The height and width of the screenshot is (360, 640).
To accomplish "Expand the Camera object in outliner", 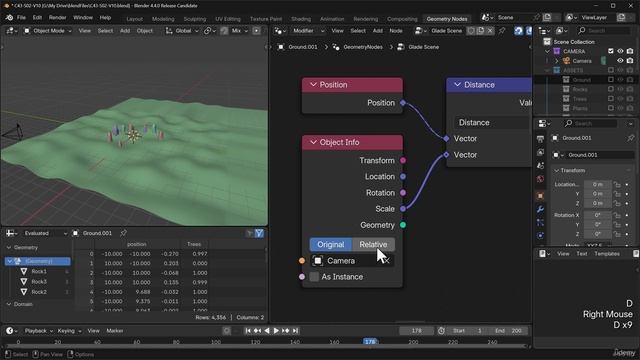I will pyautogui.click(x=556, y=61).
